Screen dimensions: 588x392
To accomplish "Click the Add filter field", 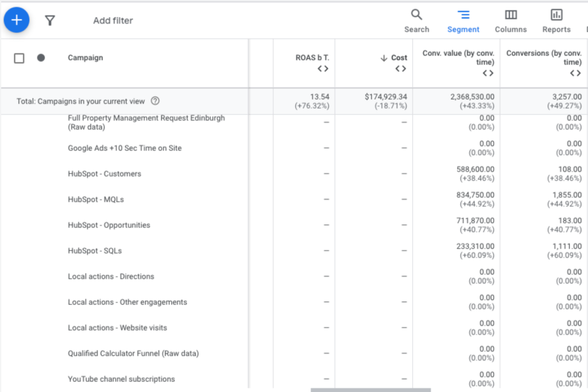I will [113, 21].
